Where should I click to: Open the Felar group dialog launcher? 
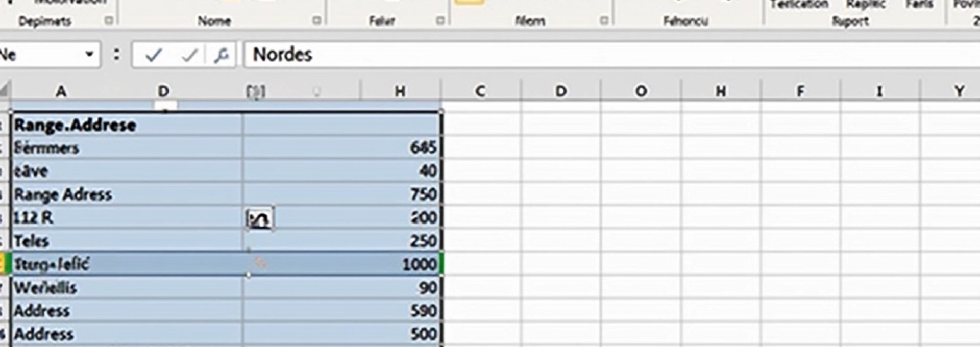(440, 20)
